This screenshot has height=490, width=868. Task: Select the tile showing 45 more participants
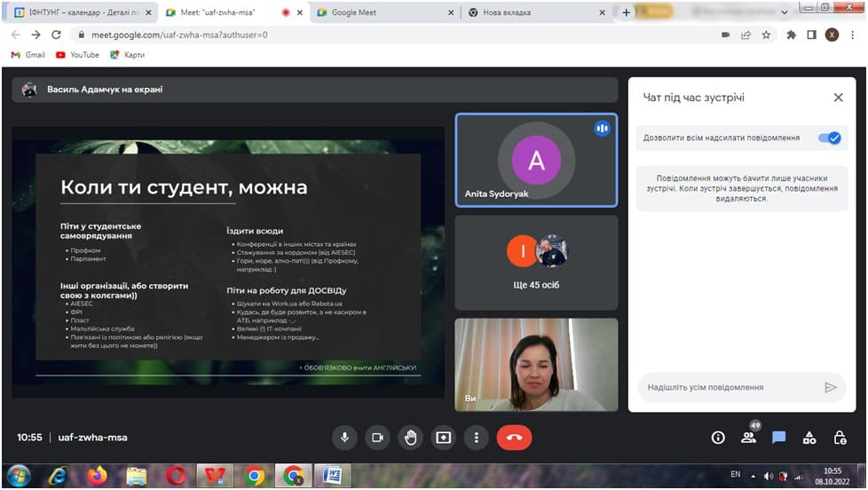[x=536, y=263]
